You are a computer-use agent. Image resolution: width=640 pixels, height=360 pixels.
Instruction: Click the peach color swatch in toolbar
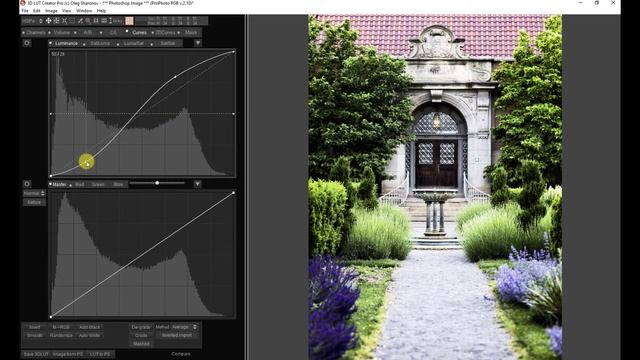click(129, 20)
